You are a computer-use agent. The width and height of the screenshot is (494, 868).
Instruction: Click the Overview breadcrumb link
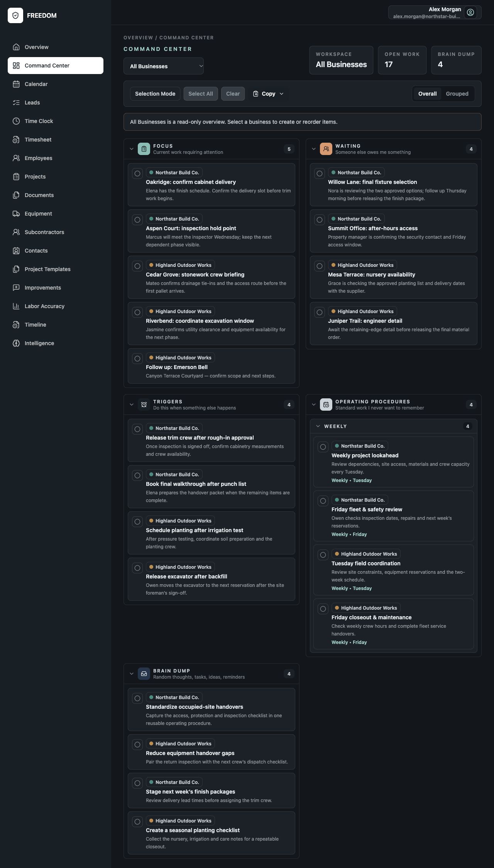[x=138, y=38]
